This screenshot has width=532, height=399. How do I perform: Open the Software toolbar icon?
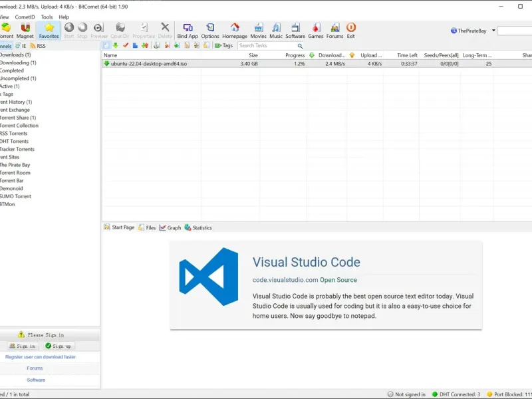pyautogui.click(x=295, y=31)
